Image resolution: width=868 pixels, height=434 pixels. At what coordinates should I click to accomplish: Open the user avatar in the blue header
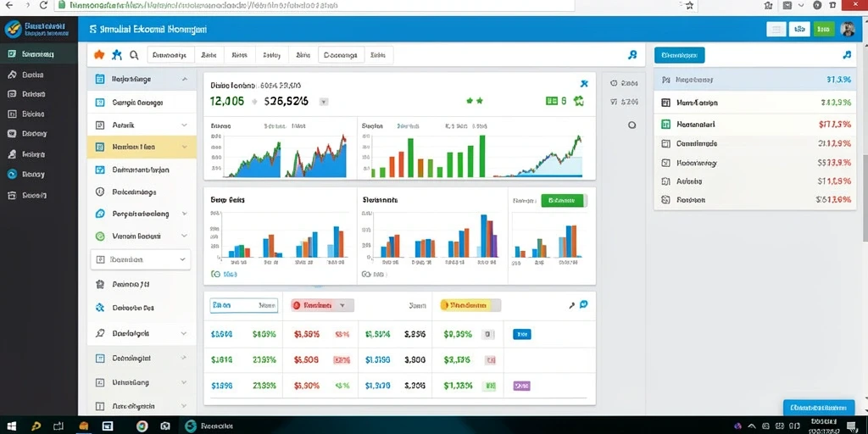pos(847,30)
